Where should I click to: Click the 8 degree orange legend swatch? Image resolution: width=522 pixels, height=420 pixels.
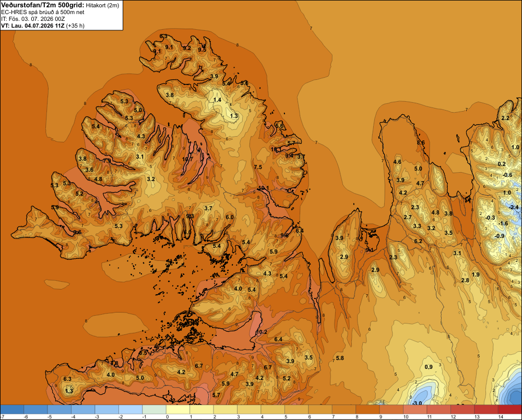coord(367,410)
